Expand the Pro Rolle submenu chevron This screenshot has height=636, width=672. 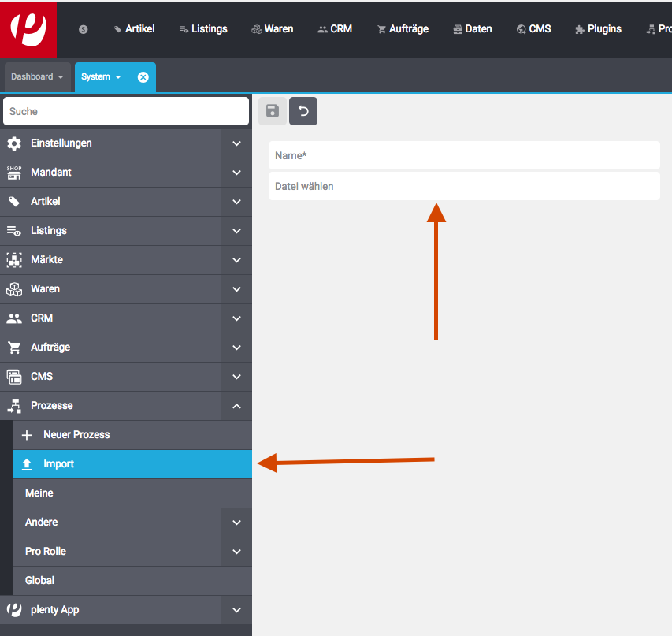point(236,552)
